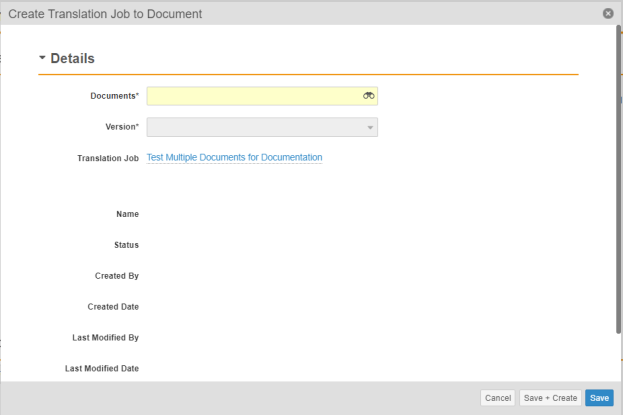Click the Documents field label
This screenshot has width=623, height=415.
coord(114,96)
